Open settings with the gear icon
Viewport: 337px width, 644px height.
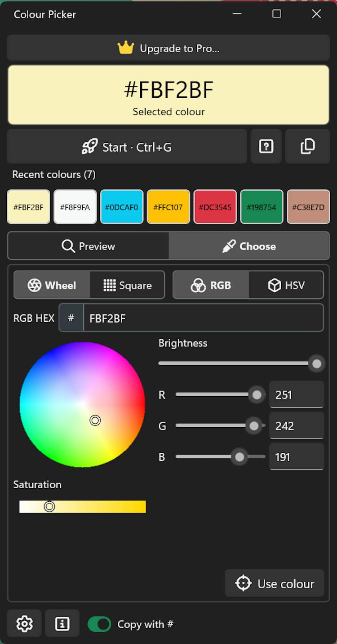click(x=24, y=623)
